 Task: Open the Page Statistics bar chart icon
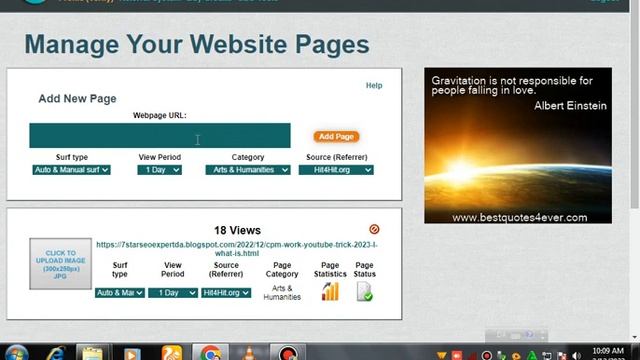coord(330,292)
